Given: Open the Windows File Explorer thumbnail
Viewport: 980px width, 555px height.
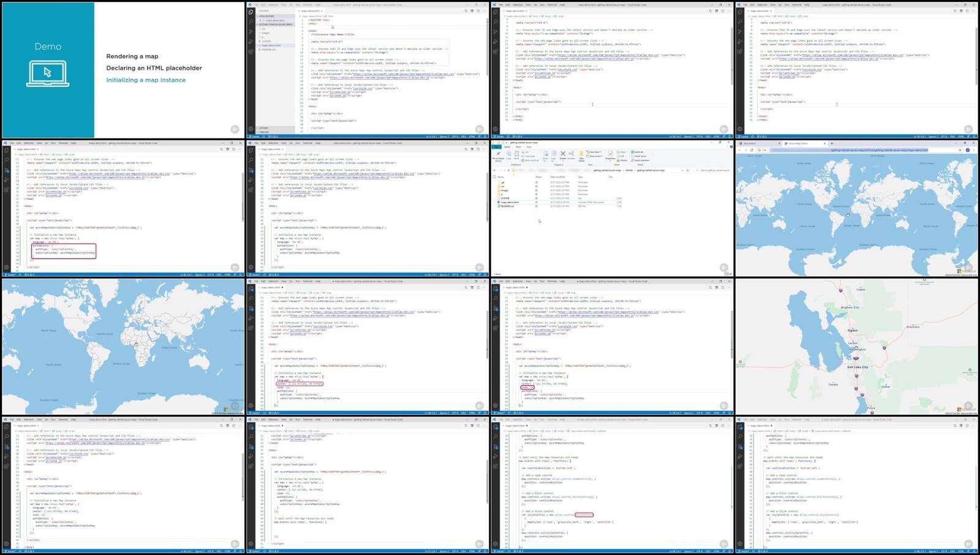Looking at the screenshot, I should pyautogui.click(x=612, y=208).
